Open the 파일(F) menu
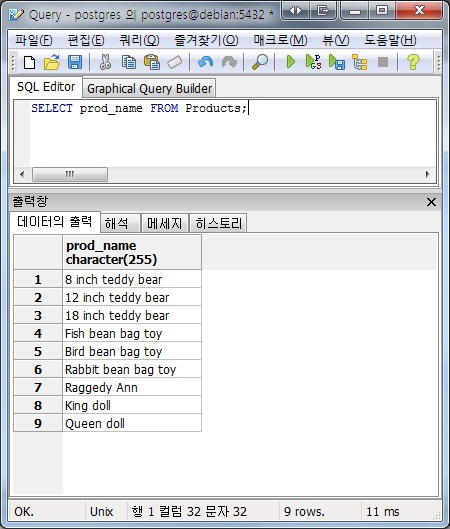The width and height of the screenshot is (450, 529). [x=34, y=40]
